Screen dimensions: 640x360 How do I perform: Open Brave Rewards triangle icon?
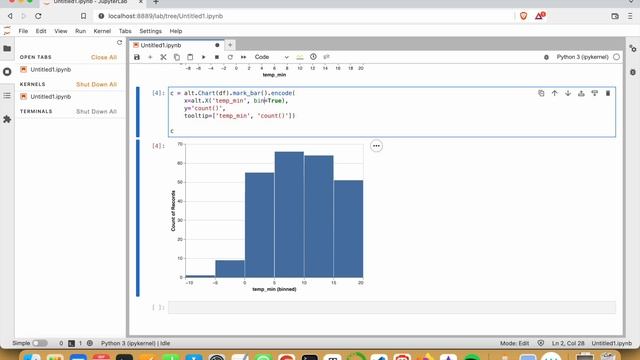[540, 16]
